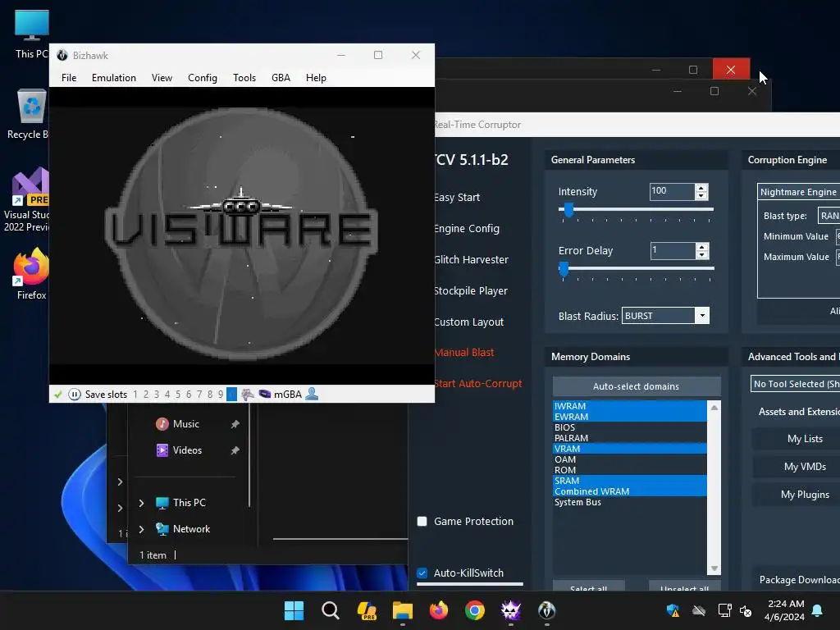This screenshot has width=840, height=630.
Task: Open Firefox from the taskbar
Action: [439, 610]
